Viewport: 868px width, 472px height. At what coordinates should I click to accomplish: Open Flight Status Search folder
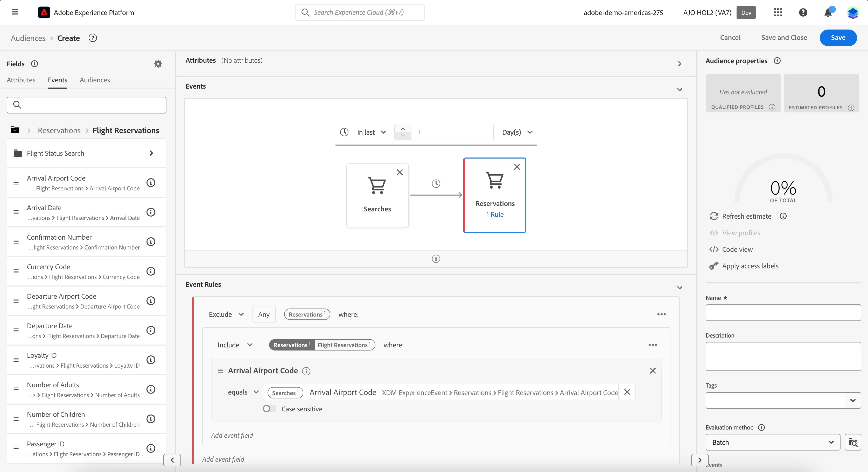point(86,153)
